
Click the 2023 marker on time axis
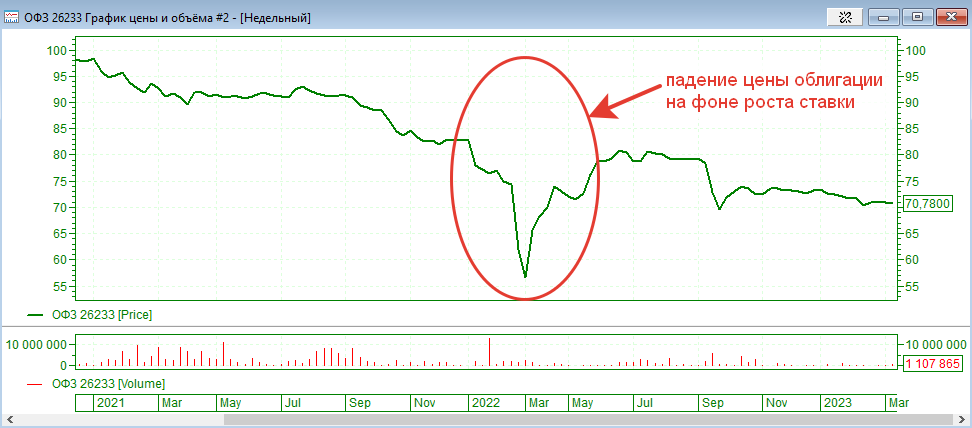click(837, 402)
